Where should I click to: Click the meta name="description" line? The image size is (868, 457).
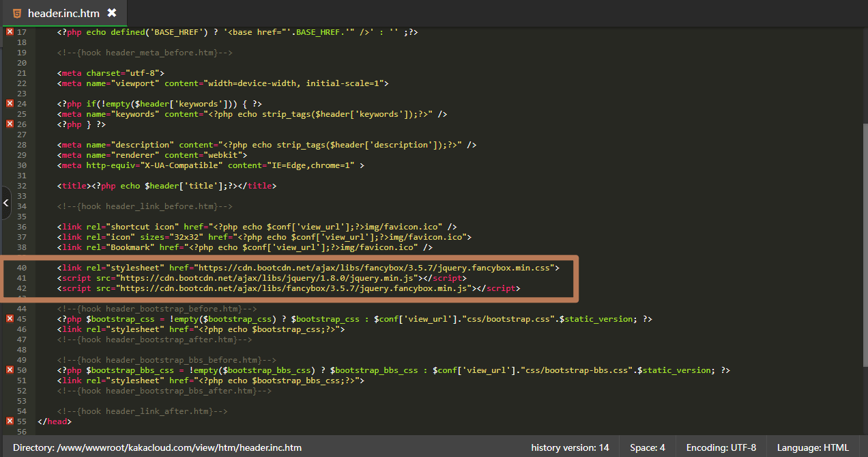click(267, 145)
